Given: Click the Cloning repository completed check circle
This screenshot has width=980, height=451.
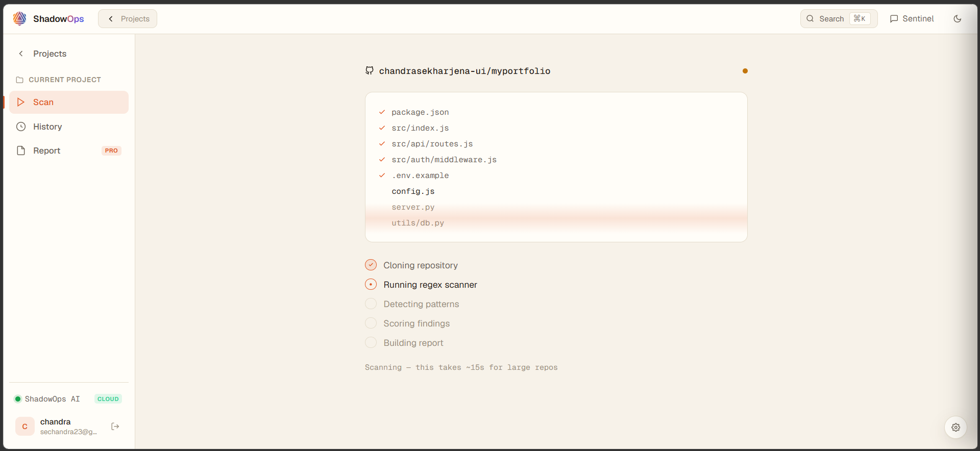Looking at the screenshot, I should pos(371,265).
